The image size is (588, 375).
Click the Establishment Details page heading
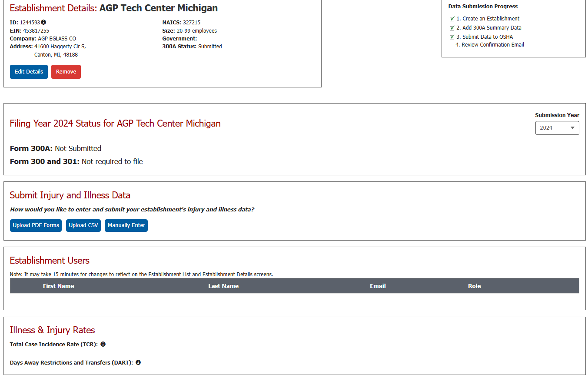[114, 8]
